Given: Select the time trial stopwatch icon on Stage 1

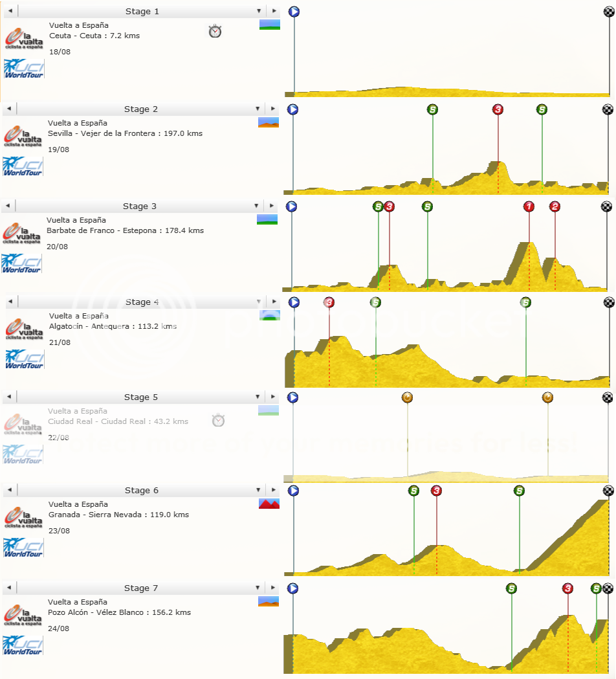Looking at the screenshot, I should click(x=215, y=30).
